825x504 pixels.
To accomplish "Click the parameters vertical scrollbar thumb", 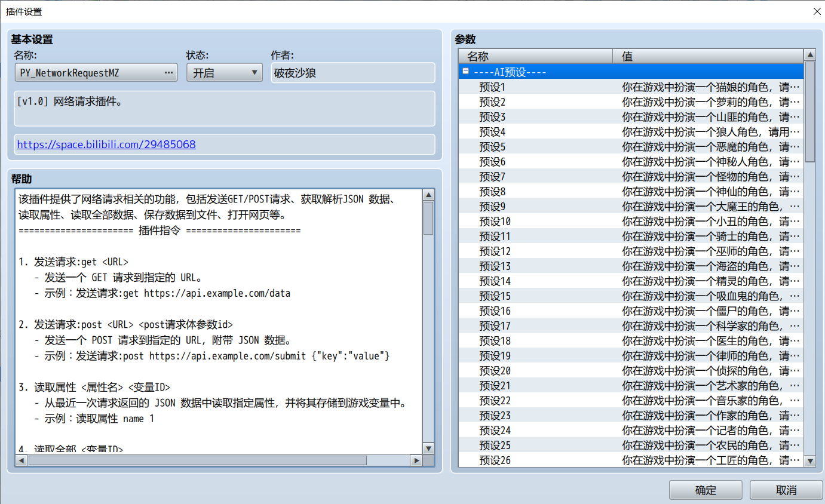I will point(810,112).
